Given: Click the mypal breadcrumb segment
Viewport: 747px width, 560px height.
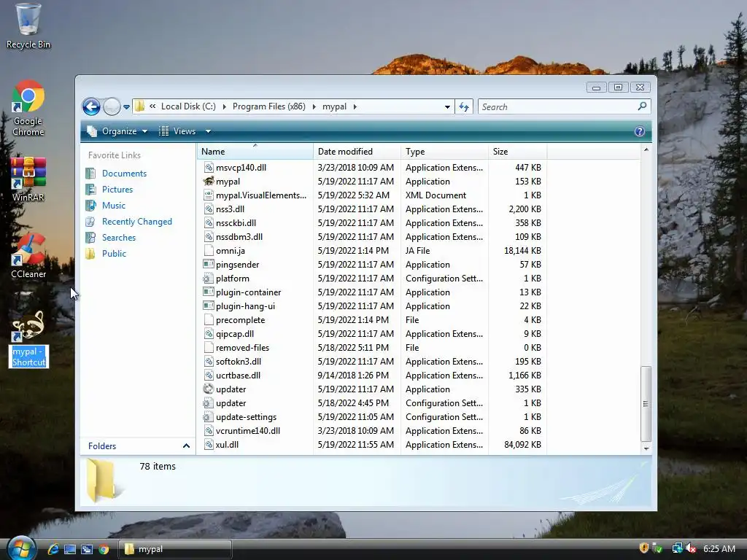Looking at the screenshot, I should coord(334,106).
